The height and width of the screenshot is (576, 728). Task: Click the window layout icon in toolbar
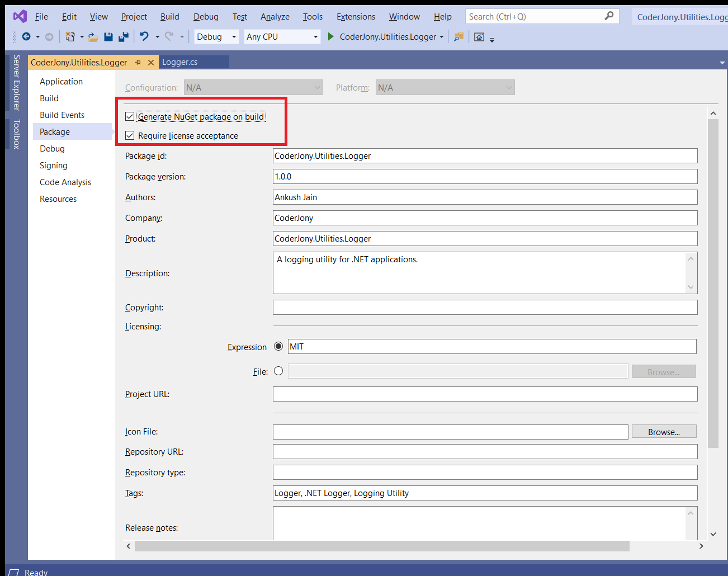[479, 37]
